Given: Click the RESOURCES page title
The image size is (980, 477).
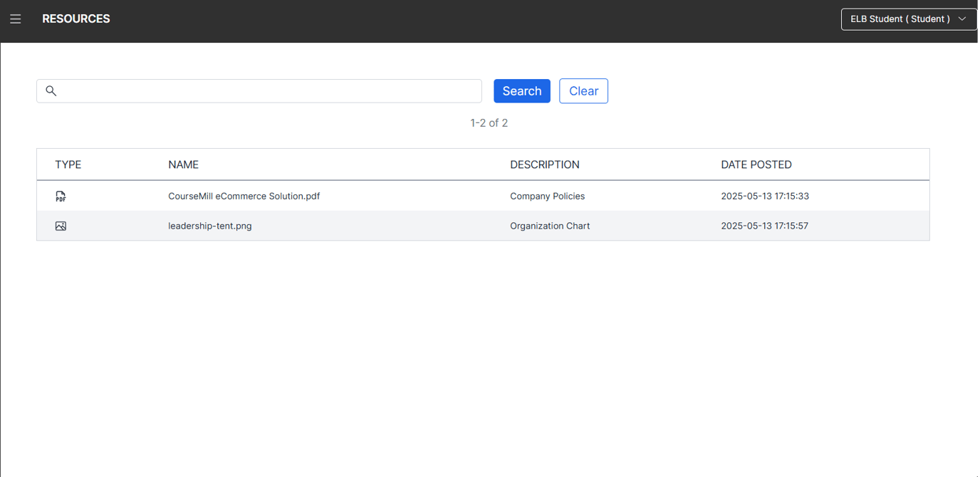Looking at the screenshot, I should click(76, 19).
